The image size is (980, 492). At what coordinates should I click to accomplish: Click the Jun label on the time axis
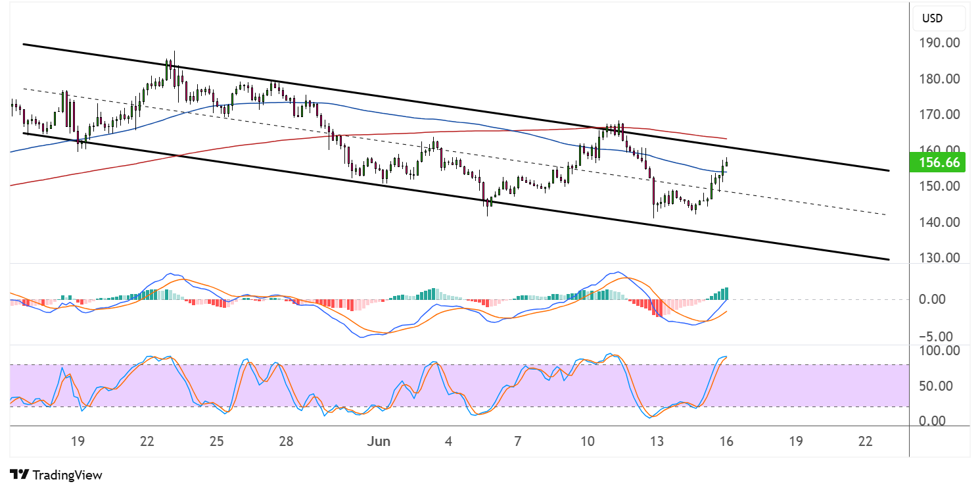click(380, 441)
